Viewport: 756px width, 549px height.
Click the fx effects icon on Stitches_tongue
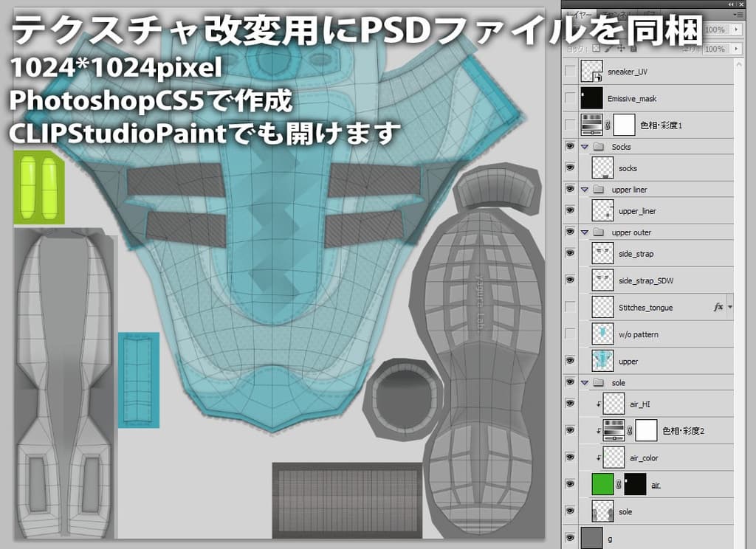click(x=718, y=307)
